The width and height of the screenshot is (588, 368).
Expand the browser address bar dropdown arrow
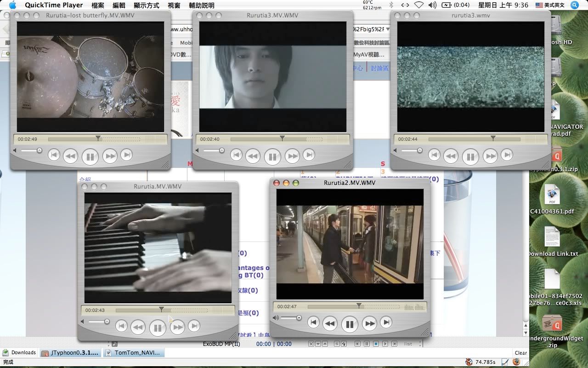(x=388, y=29)
